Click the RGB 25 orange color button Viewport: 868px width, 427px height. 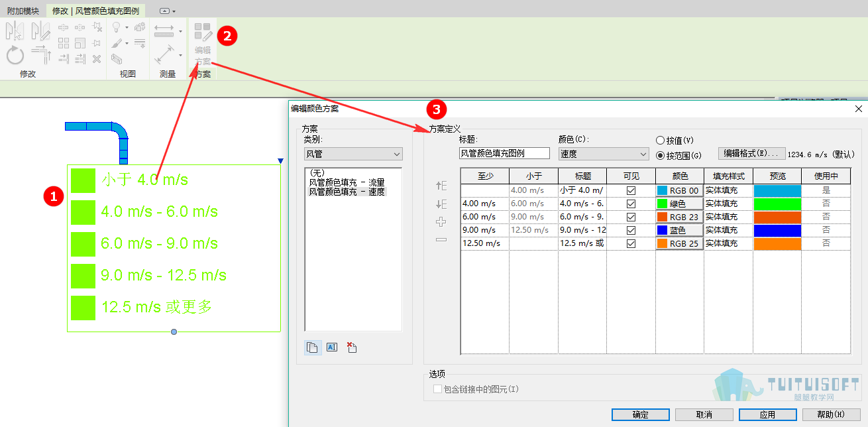pyautogui.click(x=679, y=243)
